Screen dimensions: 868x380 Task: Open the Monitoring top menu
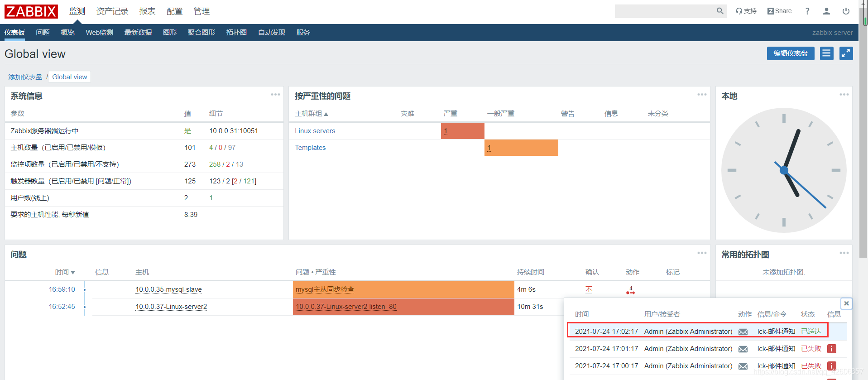point(77,11)
